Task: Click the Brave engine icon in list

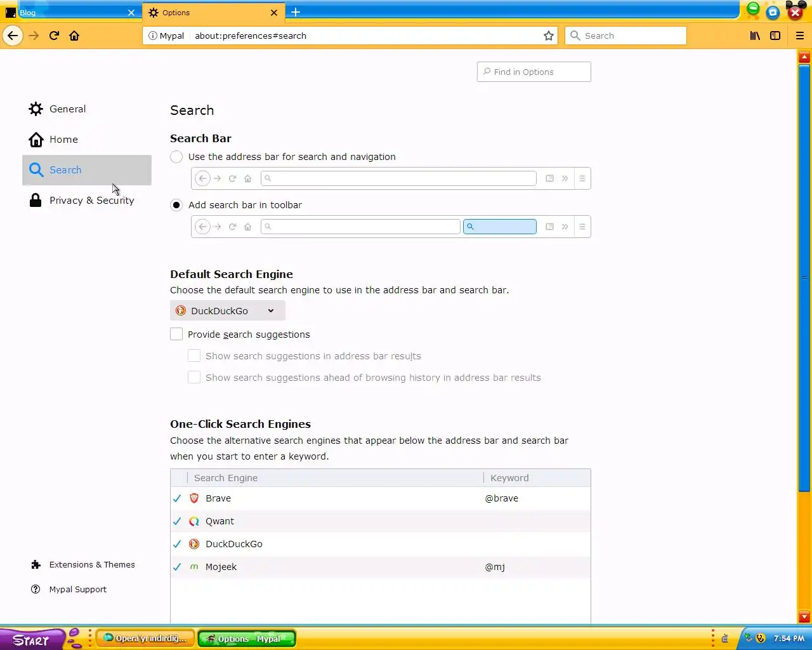Action: (x=194, y=498)
